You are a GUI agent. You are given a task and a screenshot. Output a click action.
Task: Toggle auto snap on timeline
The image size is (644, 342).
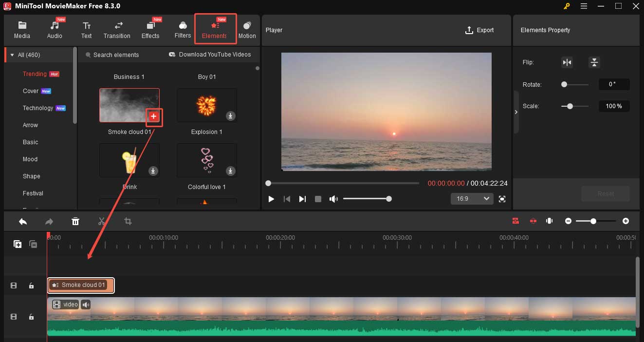click(515, 221)
